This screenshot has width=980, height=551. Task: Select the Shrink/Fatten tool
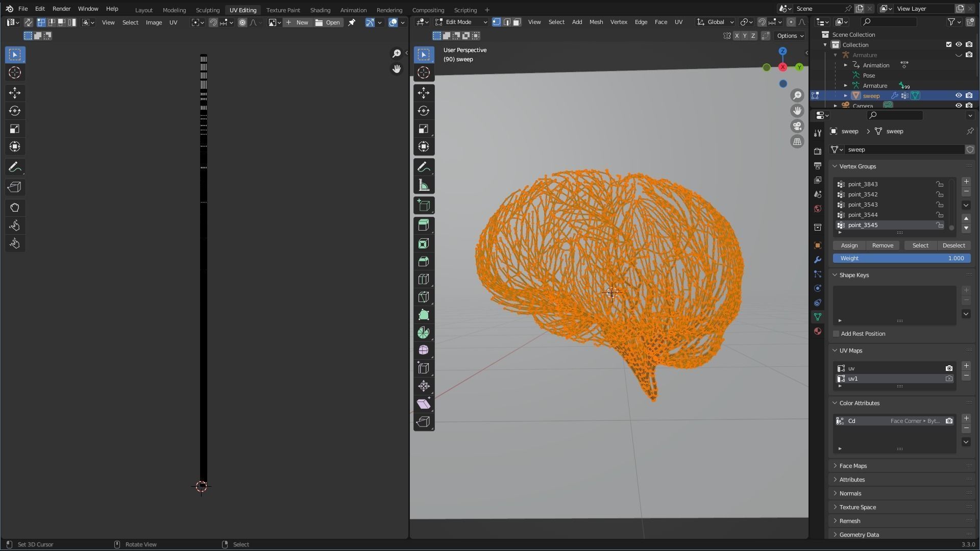424,386
